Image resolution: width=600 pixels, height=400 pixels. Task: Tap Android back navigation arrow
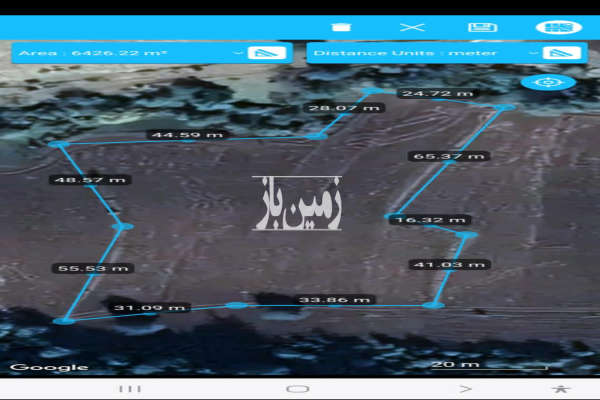click(464, 388)
